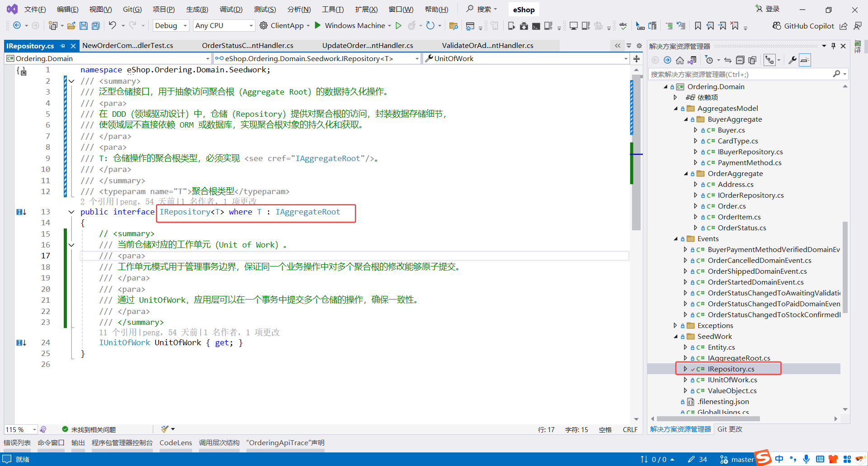Switch to UpdateOrder...ntHandler.cs tab
This screenshot has height=466, width=868.
(368, 46)
